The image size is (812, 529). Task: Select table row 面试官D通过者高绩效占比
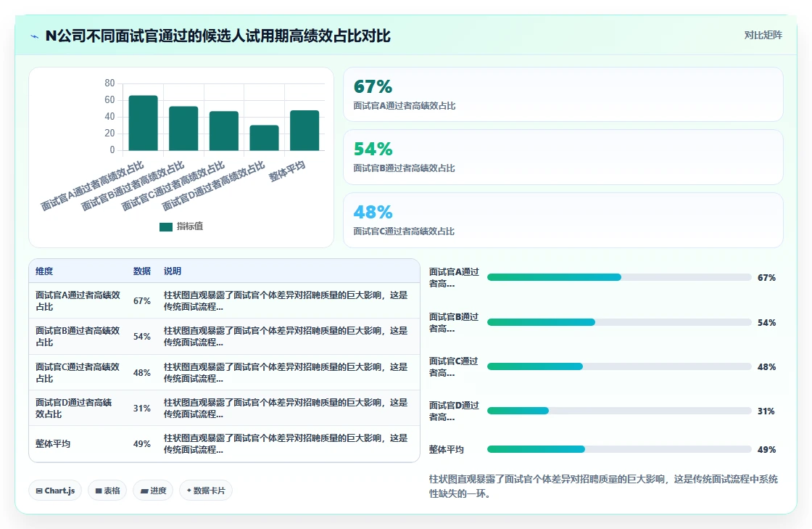pyautogui.click(x=224, y=409)
